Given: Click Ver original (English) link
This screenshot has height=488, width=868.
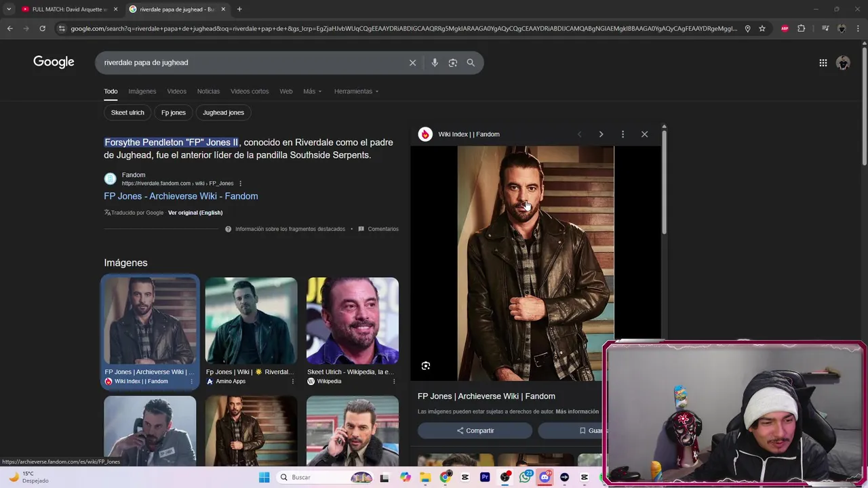Looking at the screenshot, I should pos(195,213).
